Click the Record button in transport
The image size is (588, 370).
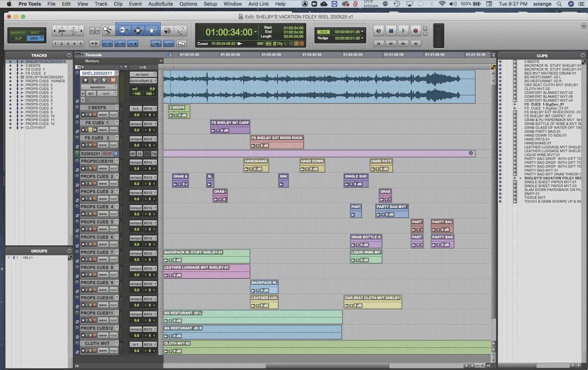[415, 31]
